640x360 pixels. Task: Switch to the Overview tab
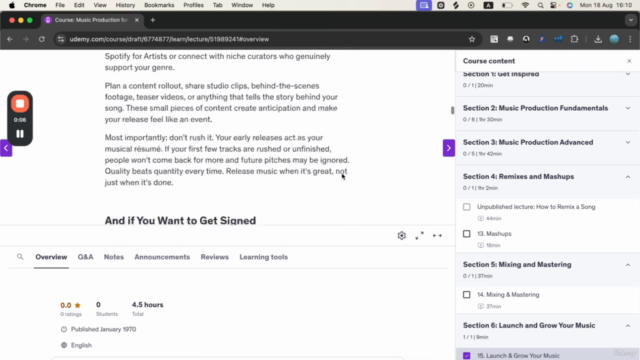pos(51,257)
